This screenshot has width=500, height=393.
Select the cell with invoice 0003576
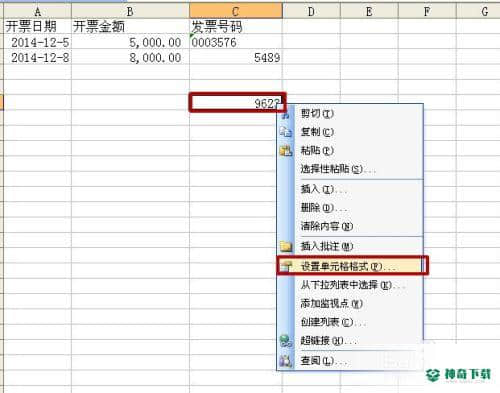click(236, 42)
